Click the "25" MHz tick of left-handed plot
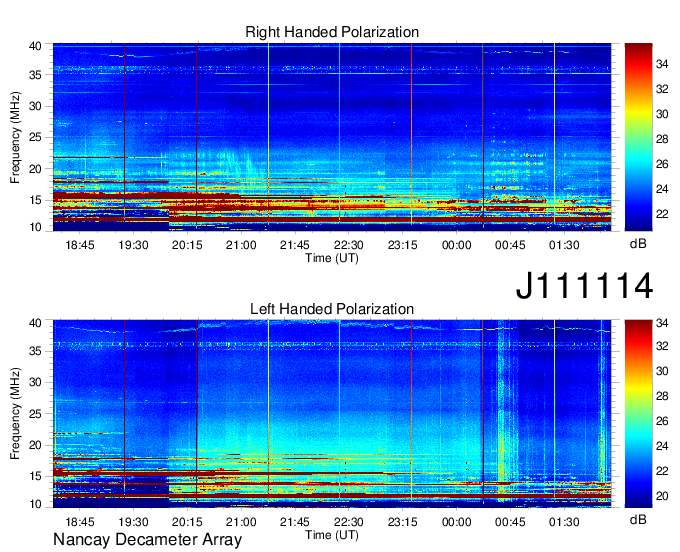The width and height of the screenshot is (680, 552). point(36,414)
